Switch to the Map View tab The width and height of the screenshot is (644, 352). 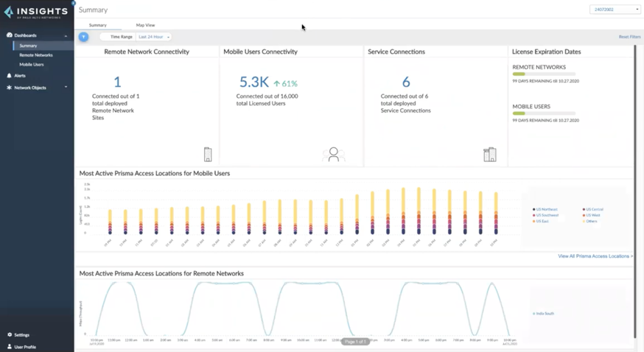145,25
